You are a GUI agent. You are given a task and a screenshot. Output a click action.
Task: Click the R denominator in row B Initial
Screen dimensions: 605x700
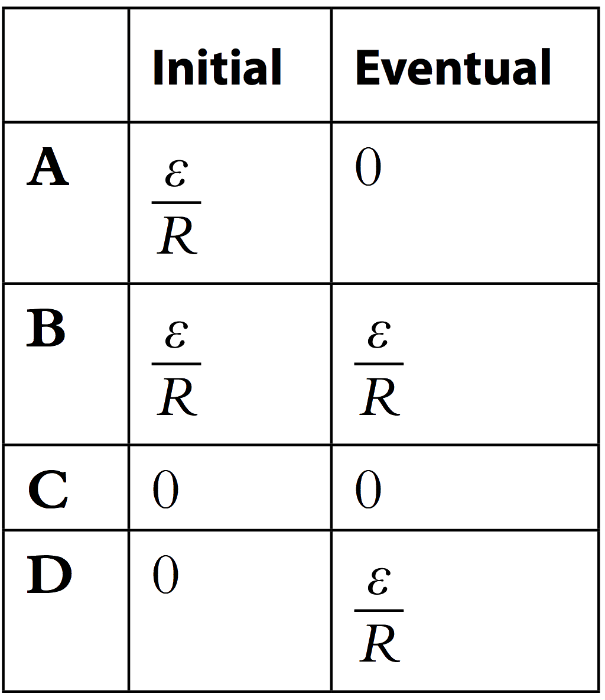(177, 397)
